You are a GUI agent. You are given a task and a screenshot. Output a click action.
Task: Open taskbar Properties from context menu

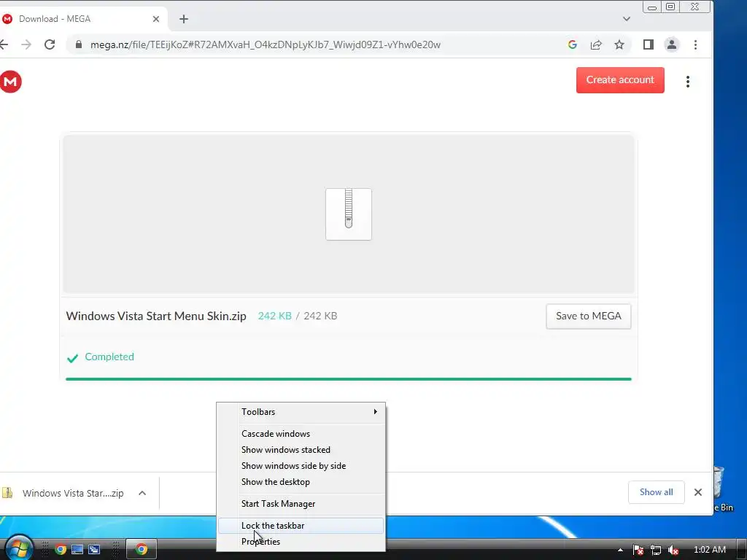301,542
